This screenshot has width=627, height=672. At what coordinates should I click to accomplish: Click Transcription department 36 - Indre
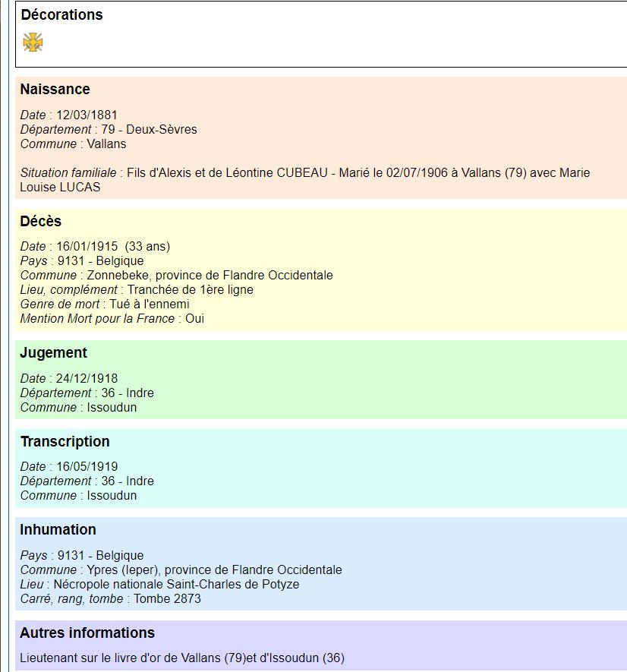[x=128, y=481]
